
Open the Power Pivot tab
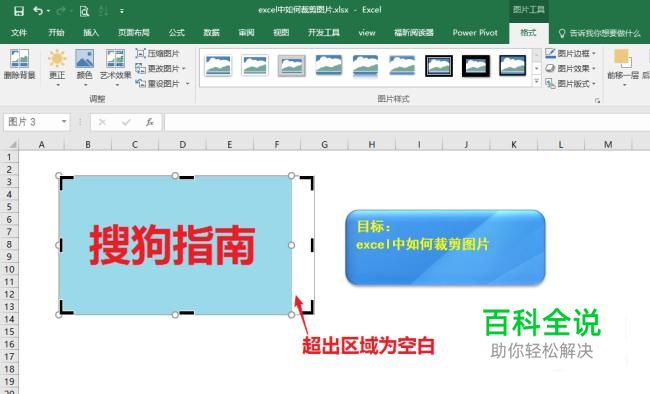[475, 32]
